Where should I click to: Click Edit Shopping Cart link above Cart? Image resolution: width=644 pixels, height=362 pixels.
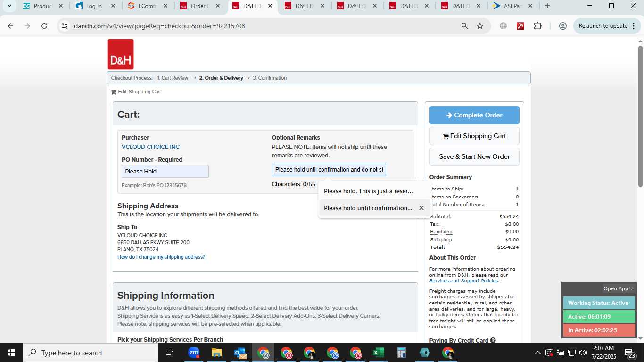[140, 92]
